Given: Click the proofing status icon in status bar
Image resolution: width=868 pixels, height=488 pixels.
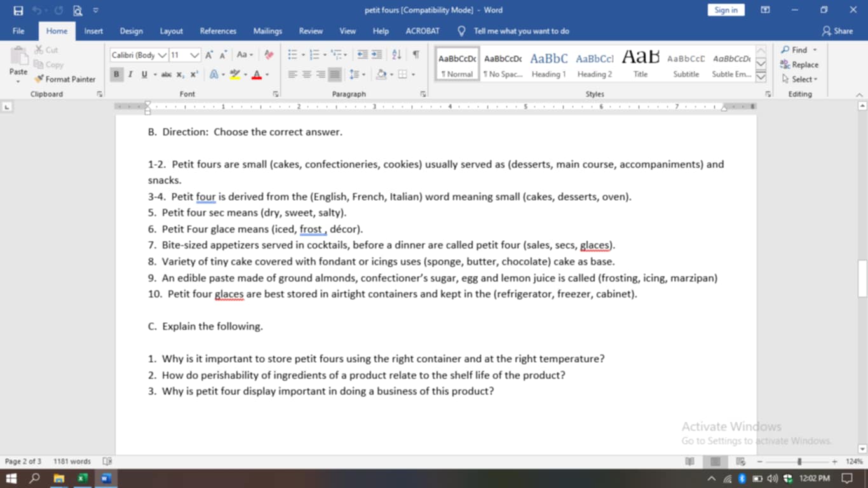Looking at the screenshot, I should coord(107,461).
